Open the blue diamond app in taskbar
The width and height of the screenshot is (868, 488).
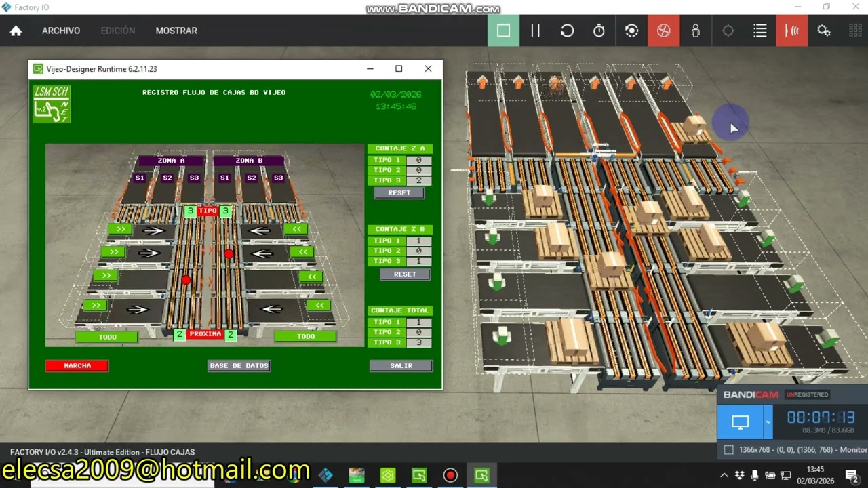coord(325,475)
